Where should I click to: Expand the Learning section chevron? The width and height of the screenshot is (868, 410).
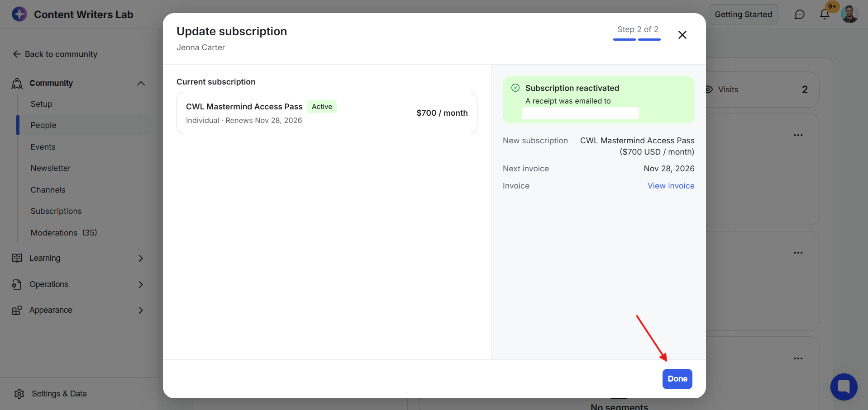pos(141,258)
